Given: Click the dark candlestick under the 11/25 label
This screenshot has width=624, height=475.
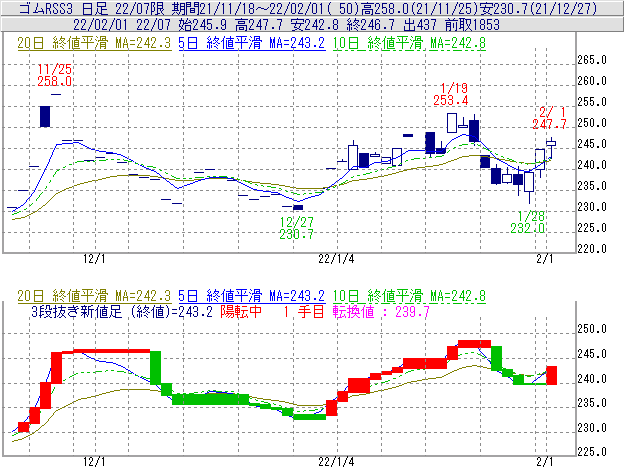Looking at the screenshot, I should tap(45, 117).
